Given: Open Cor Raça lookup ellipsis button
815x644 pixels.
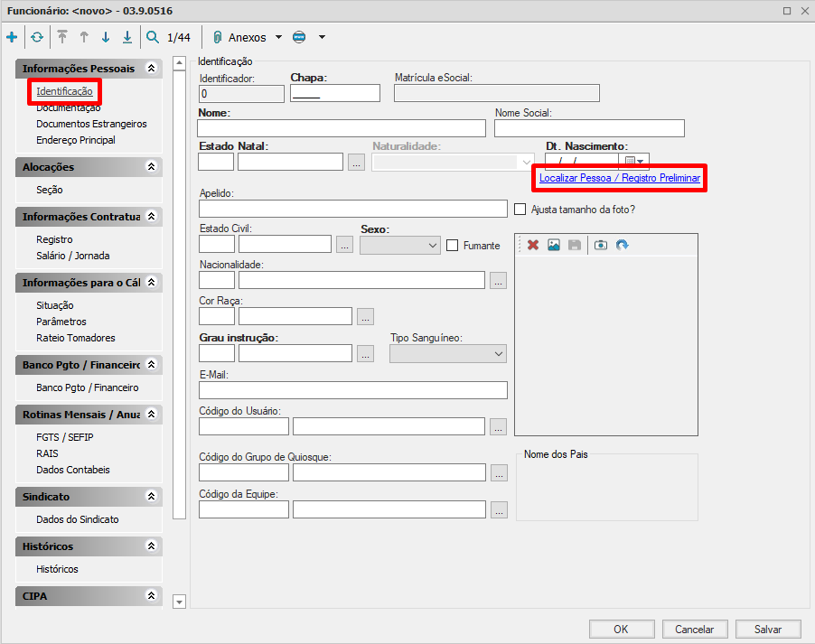Looking at the screenshot, I should (x=365, y=316).
